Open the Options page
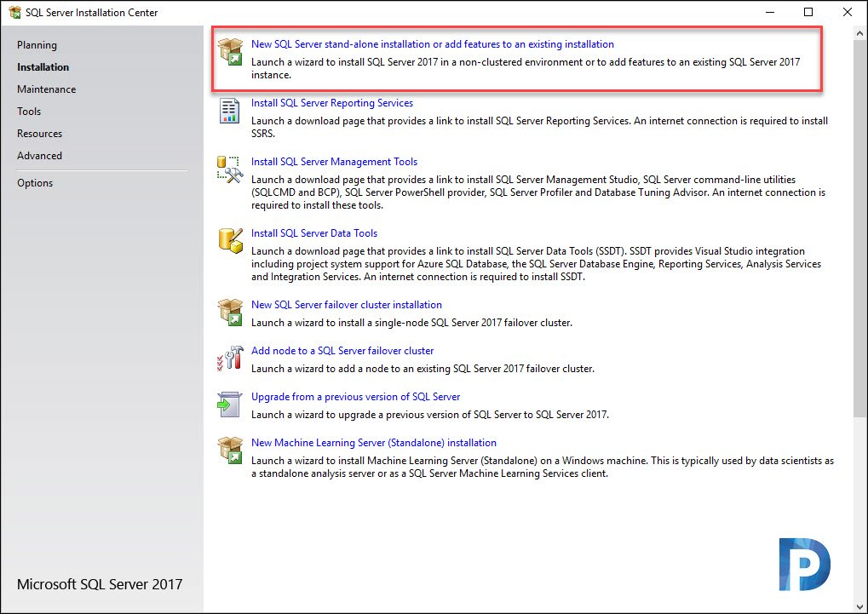The image size is (868, 614). 35,183
